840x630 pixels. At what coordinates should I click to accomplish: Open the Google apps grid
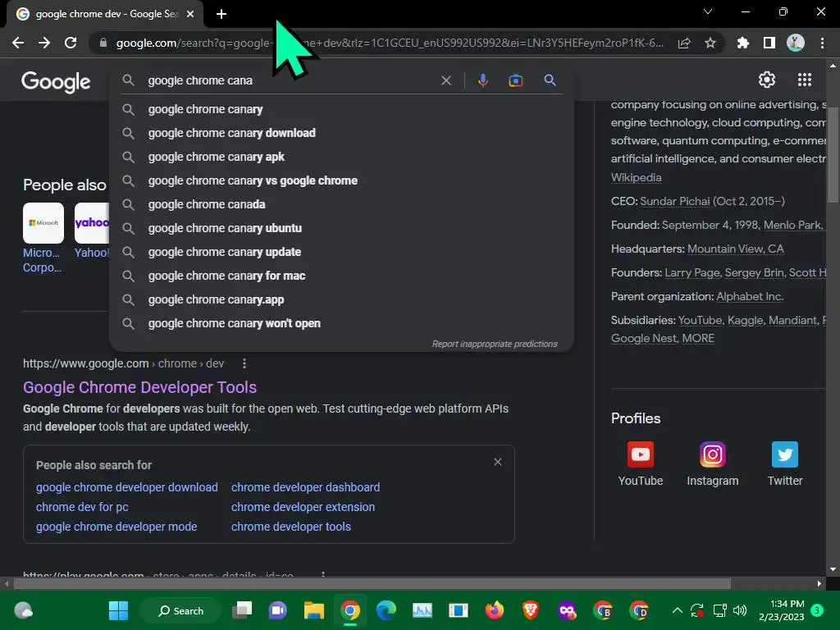coord(805,80)
